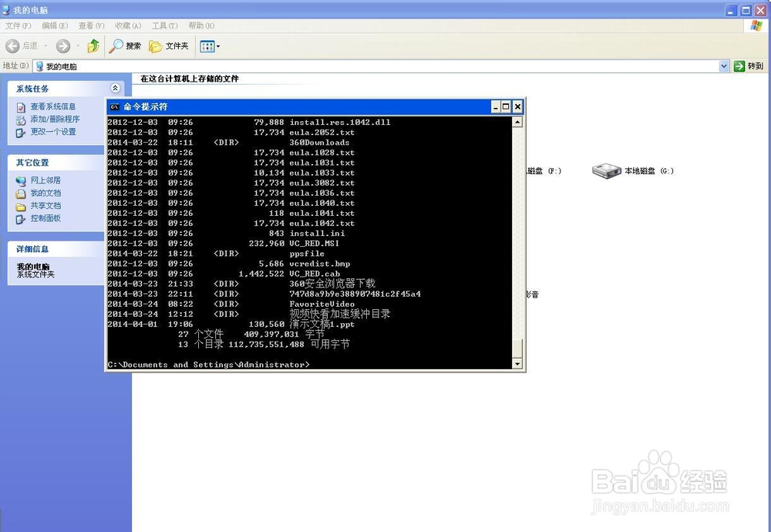Click 添加/删除程序 link
The width and height of the screenshot is (771, 532).
point(55,119)
